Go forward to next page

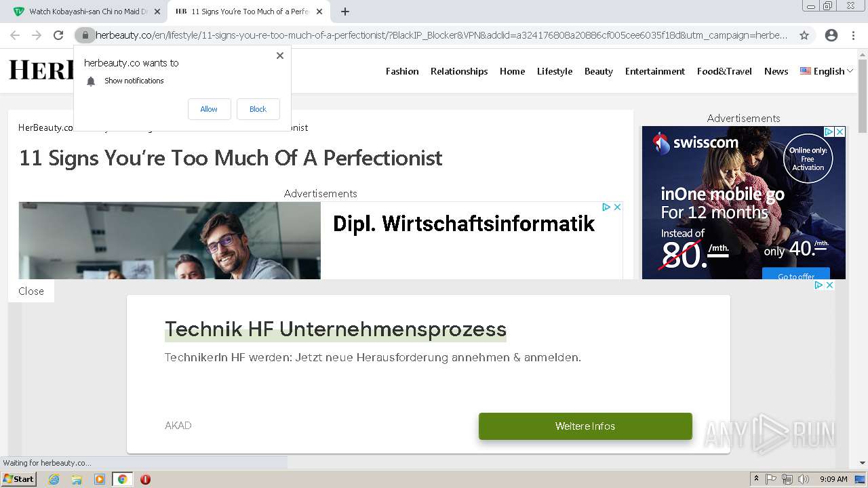click(x=37, y=35)
